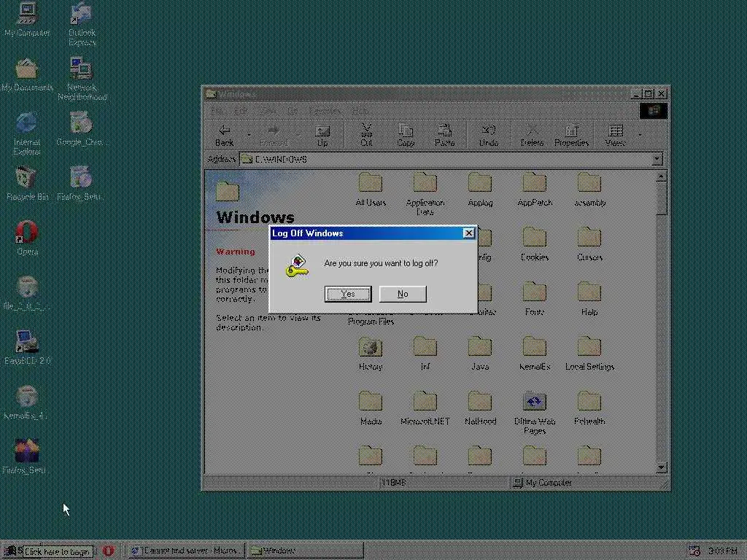Open the File menu in Explorer
The width and height of the screenshot is (747, 560).
(216, 111)
